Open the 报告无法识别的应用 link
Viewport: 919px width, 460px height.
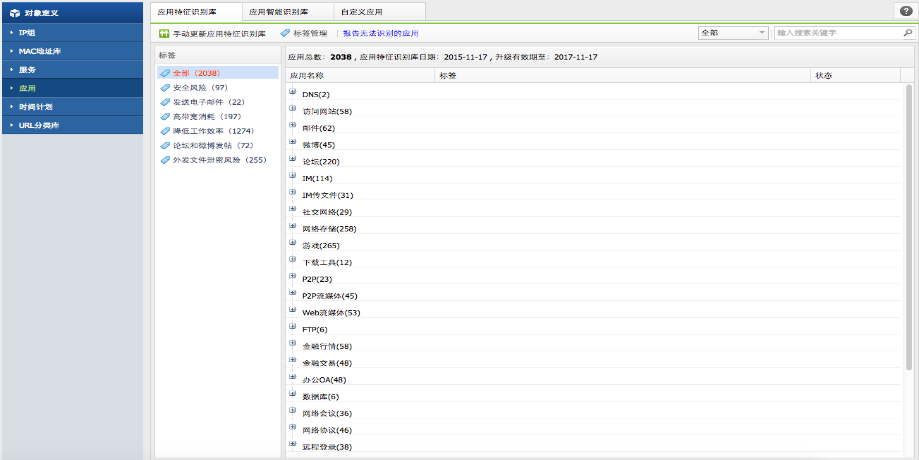(x=381, y=33)
